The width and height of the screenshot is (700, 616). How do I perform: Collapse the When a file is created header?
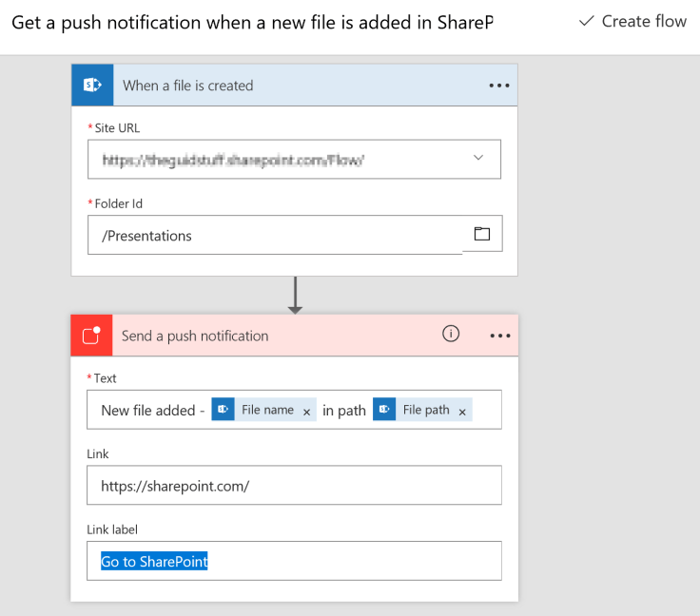pos(285,86)
